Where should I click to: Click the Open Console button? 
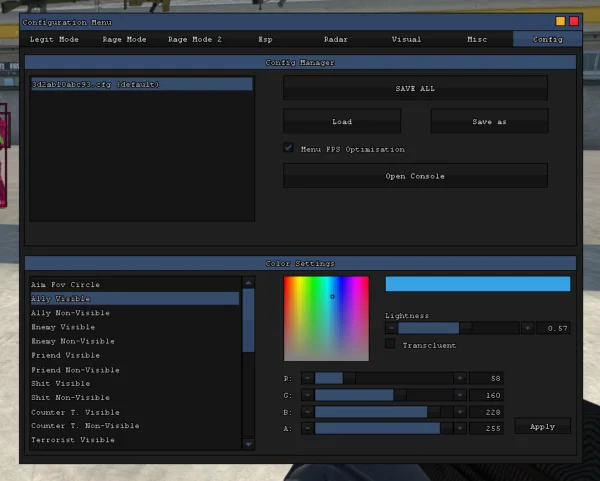415,176
